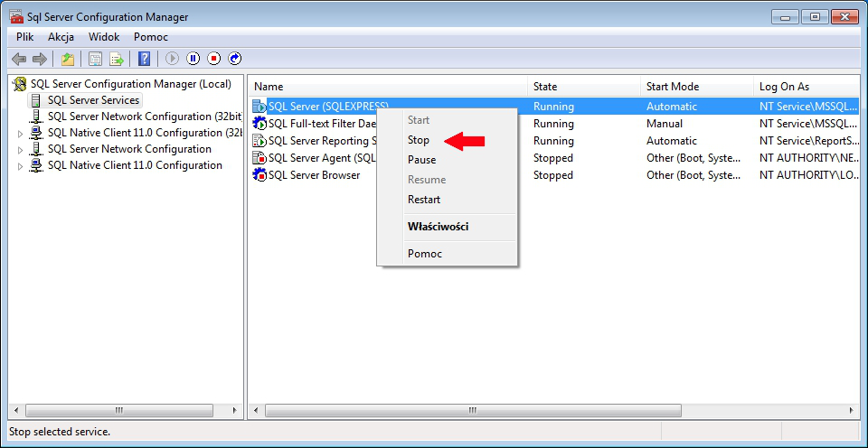Click the SQL Server Browser service icon
The image size is (868, 448).
[259, 175]
